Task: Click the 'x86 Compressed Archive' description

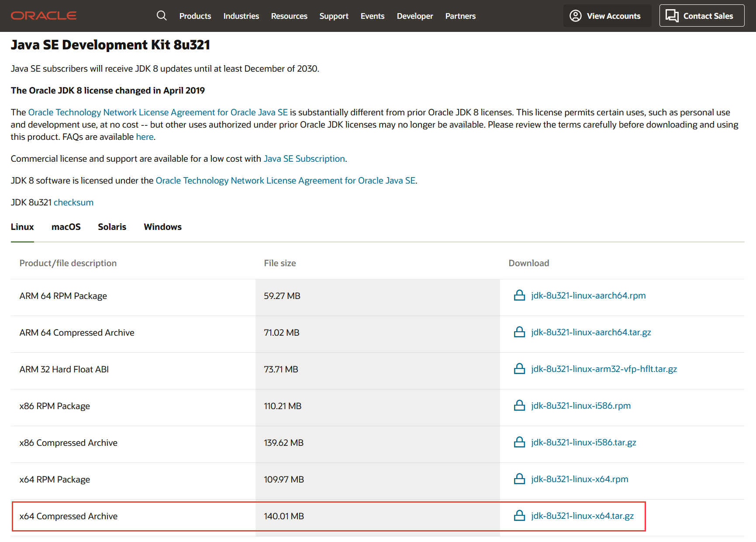Action: point(69,443)
